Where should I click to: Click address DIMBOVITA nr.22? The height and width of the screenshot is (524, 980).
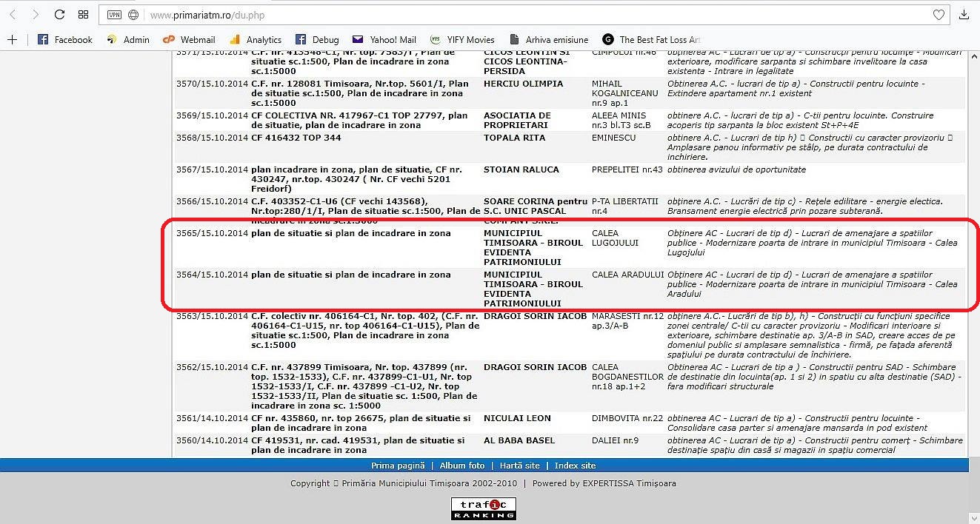[x=627, y=418]
